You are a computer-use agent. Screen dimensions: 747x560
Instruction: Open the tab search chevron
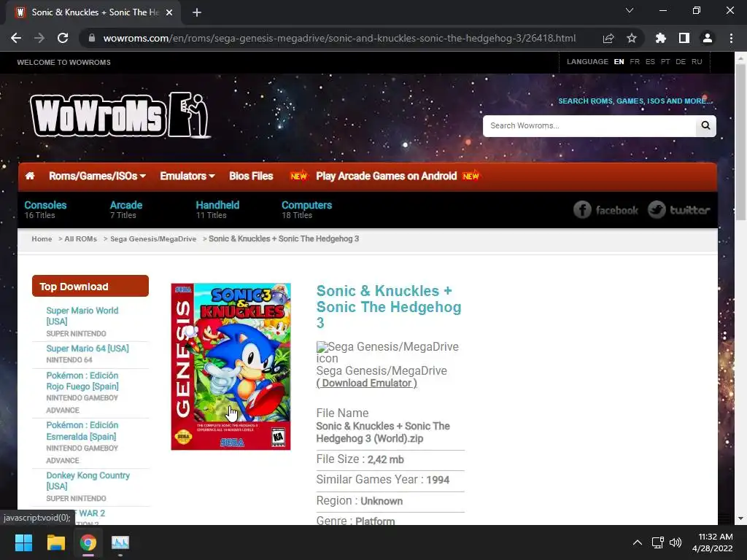(x=630, y=10)
